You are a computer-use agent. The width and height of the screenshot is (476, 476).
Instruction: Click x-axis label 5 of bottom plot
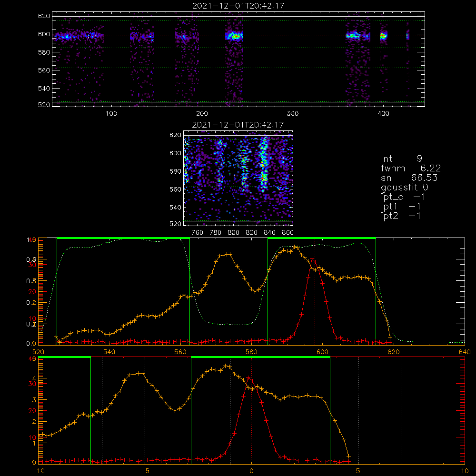(x=358, y=471)
